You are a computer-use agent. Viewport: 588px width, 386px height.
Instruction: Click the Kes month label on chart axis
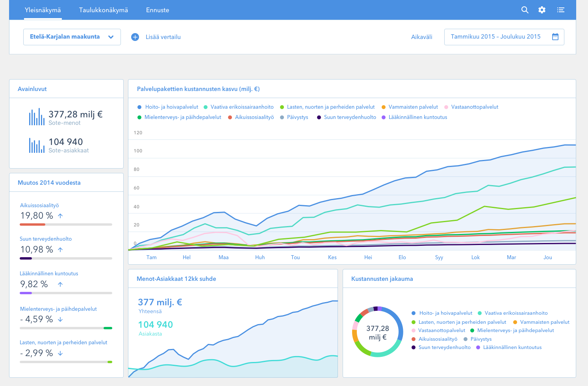pyautogui.click(x=332, y=258)
